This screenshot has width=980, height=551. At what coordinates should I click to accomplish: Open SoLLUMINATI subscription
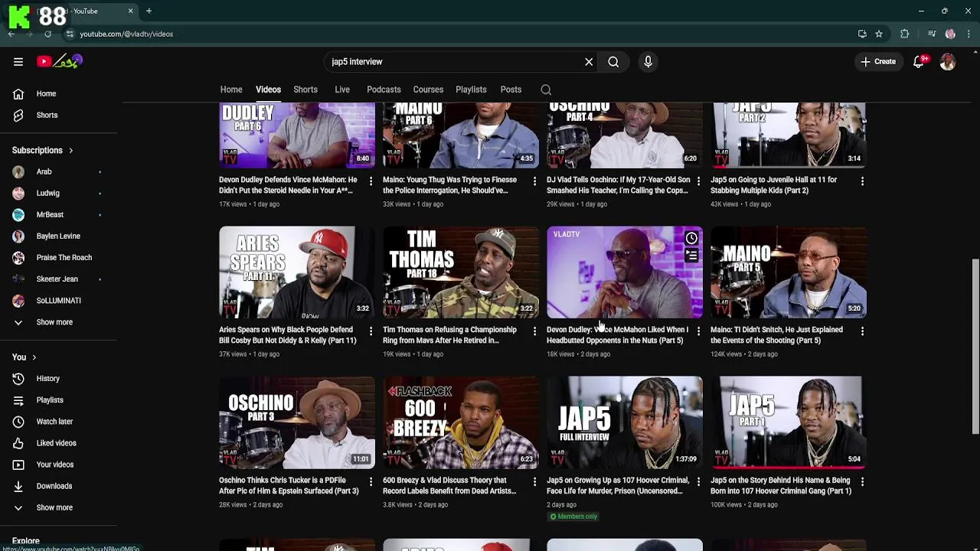click(58, 301)
